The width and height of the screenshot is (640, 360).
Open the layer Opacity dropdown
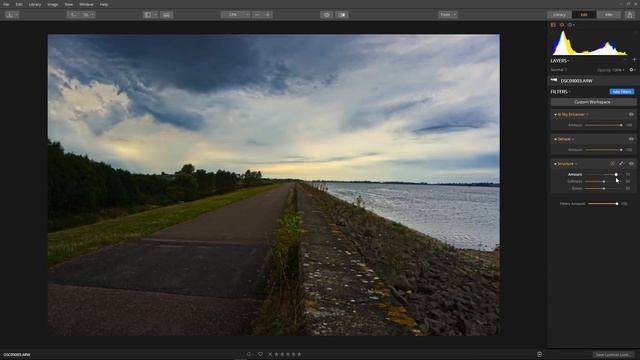coord(611,70)
